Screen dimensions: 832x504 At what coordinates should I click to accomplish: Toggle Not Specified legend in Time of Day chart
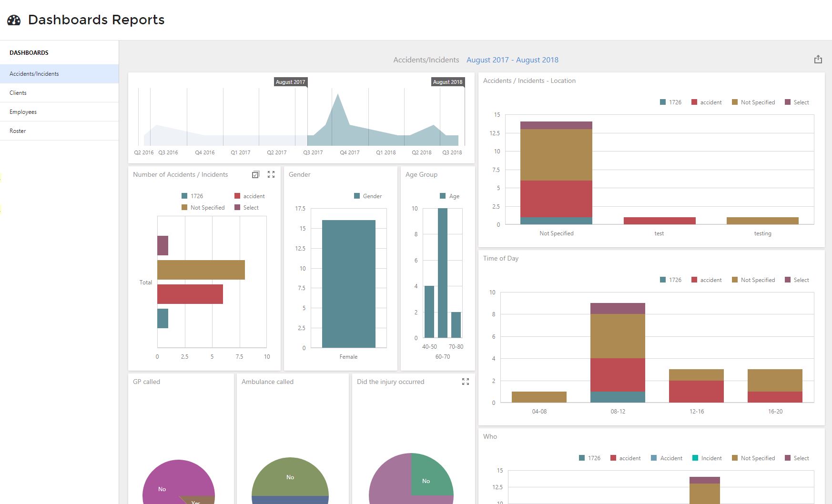tap(753, 280)
